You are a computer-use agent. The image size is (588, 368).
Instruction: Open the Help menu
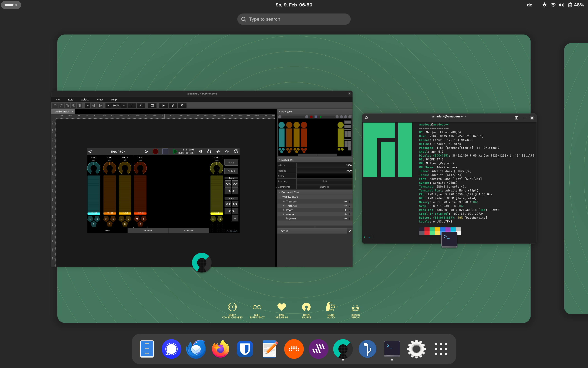click(x=114, y=100)
